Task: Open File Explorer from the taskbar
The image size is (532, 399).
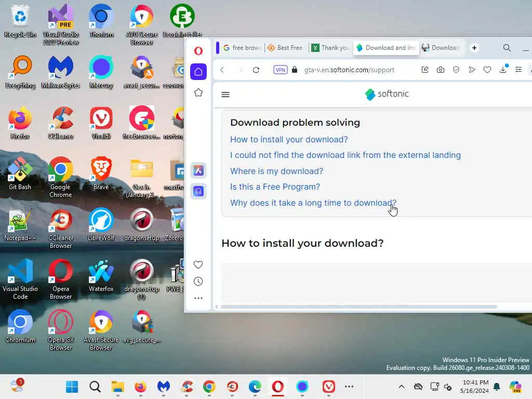Action: tap(118, 387)
